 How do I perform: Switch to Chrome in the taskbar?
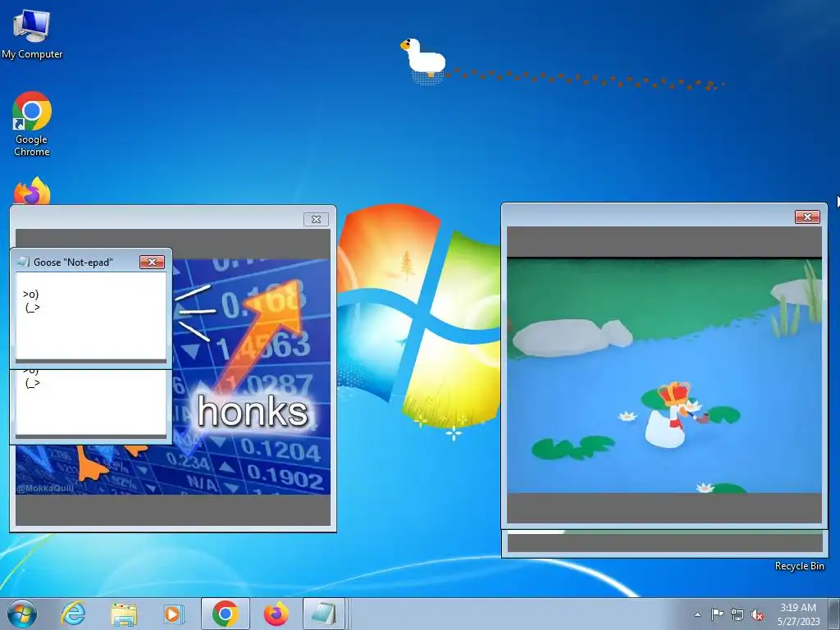pyautogui.click(x=225, y=614)
